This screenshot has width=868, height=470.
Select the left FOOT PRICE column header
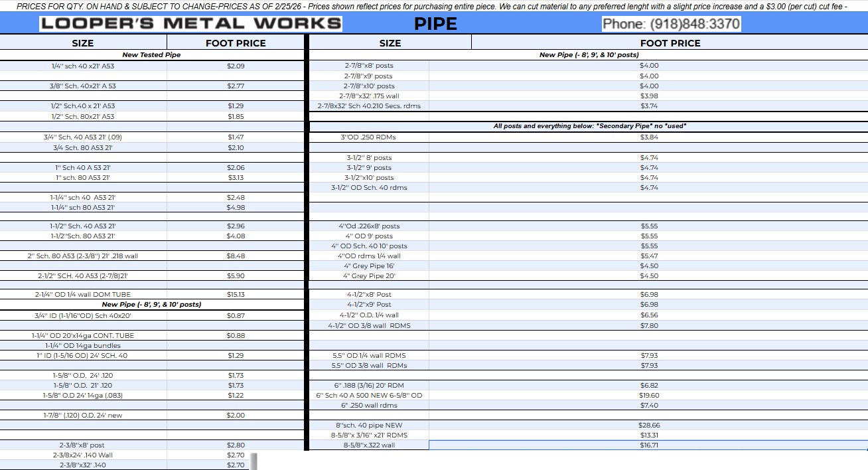(x=236, y=43)
